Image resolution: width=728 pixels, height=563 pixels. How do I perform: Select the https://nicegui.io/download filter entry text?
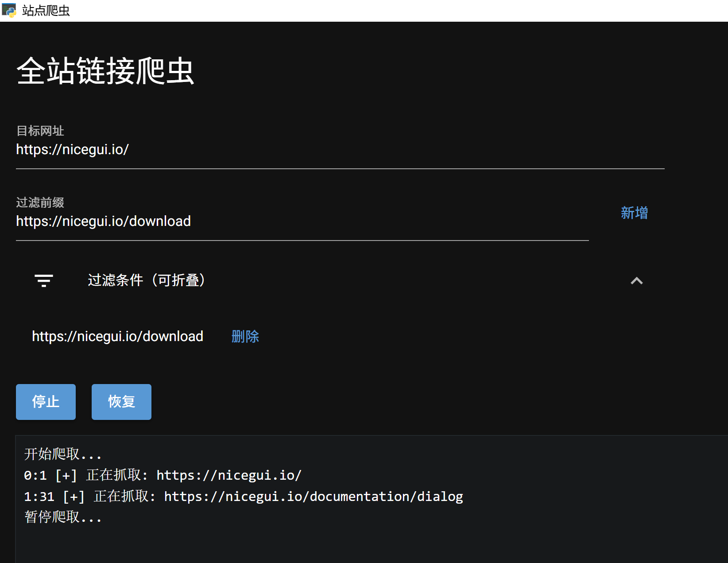pos(117,337)
